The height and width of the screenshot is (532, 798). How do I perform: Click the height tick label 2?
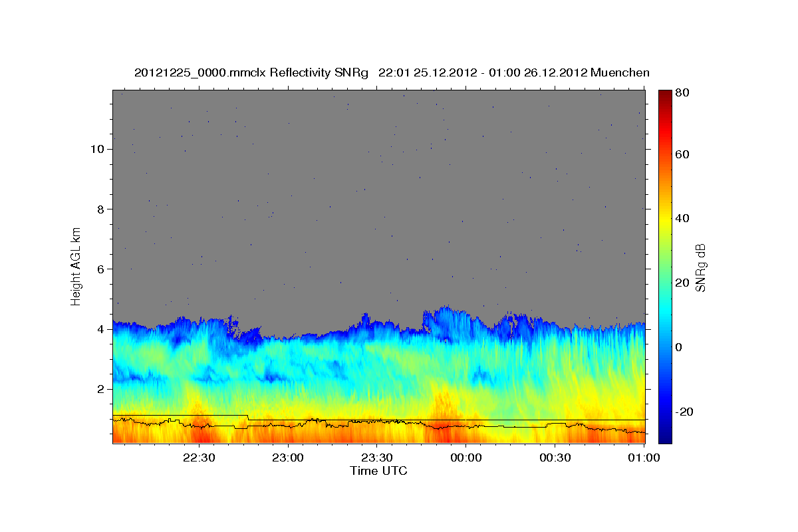tap(100, 388)
